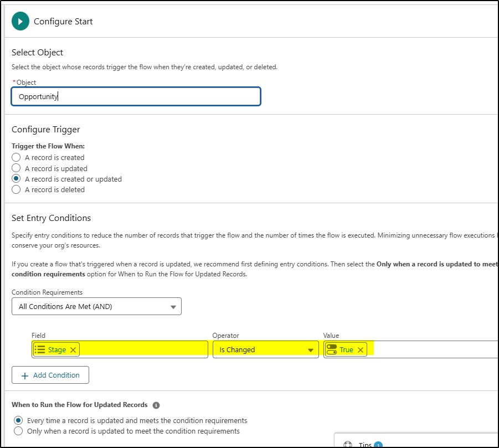Choose 'A record is deleted' trigger option
This screenshot has height=448, width=499.
[16, 189]
